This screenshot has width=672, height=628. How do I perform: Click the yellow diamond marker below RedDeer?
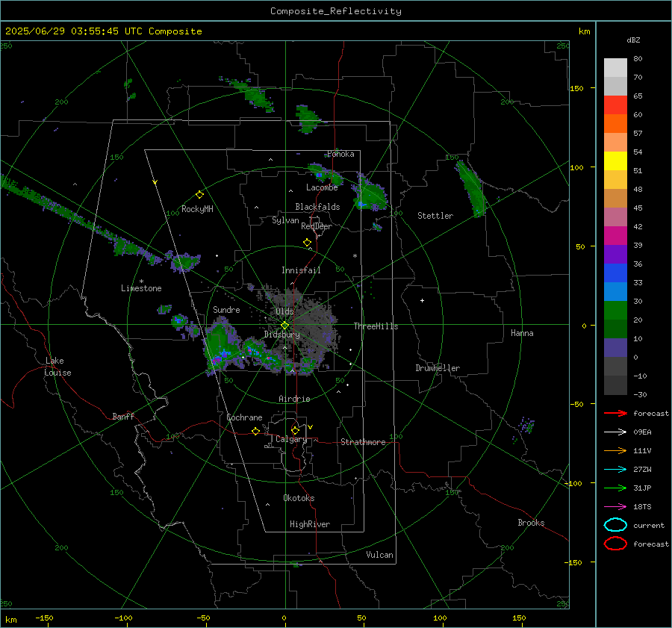click(x=307, y=243)
